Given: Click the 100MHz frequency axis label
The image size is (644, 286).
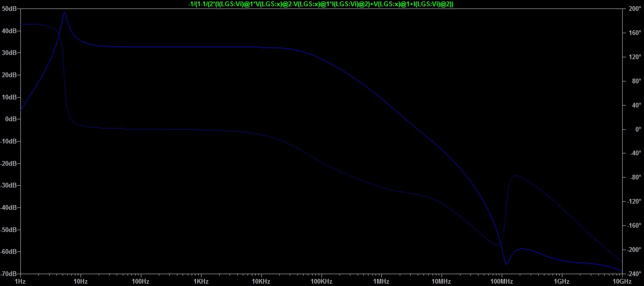Looking at the screenshot, I should click(502, 281).
